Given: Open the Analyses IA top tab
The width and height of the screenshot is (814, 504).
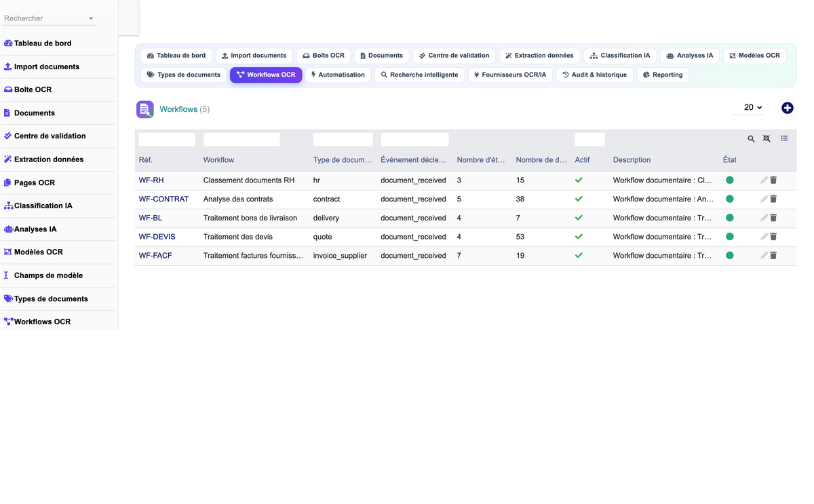Looking at the screenshot, I should [x=690, y=56].
